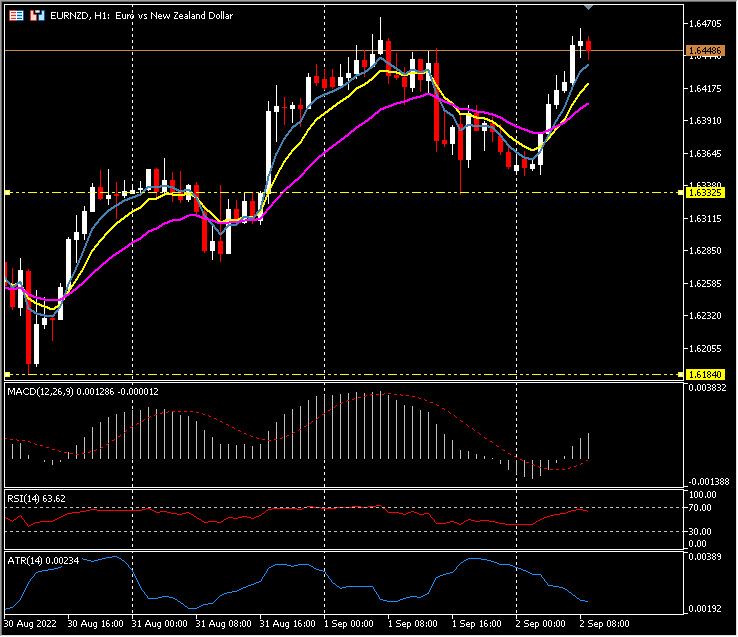738x637 pixels.
Task: Open the One Click Trading panel icon
Action: pos(15,17)
